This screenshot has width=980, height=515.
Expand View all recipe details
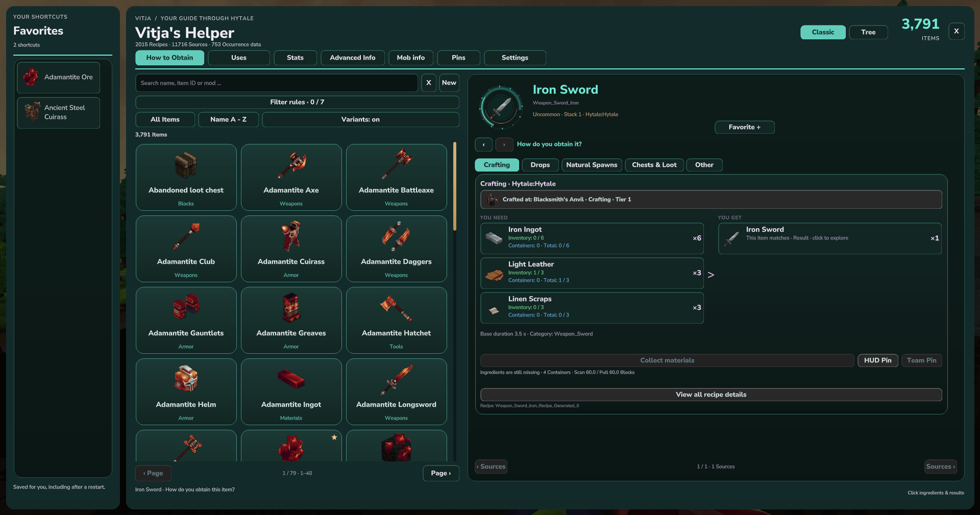711,395
